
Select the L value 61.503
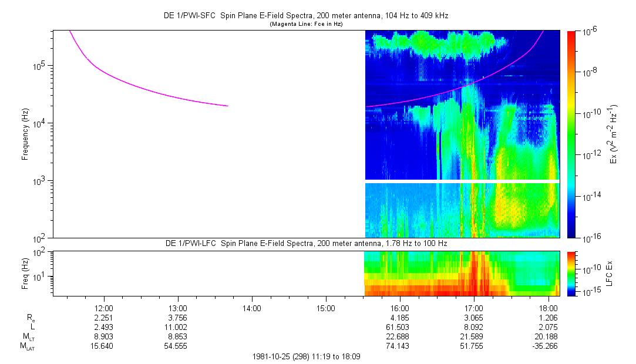400,327
